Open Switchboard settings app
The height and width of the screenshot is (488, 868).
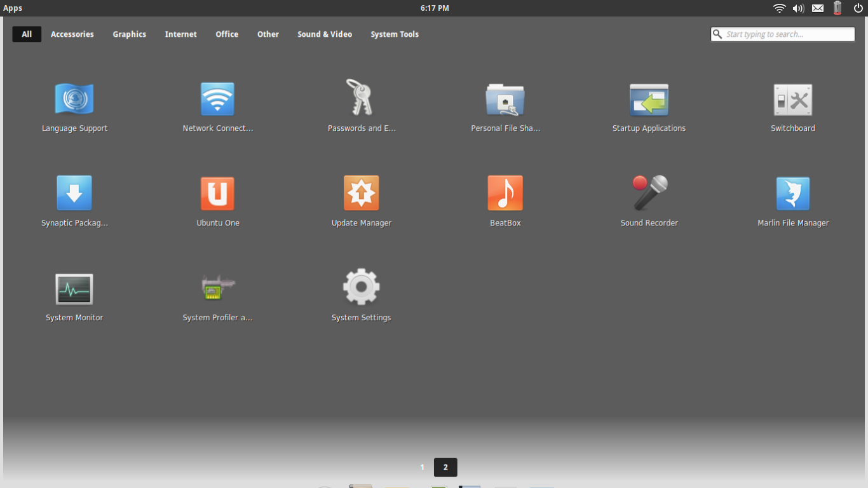click(792, 100)
